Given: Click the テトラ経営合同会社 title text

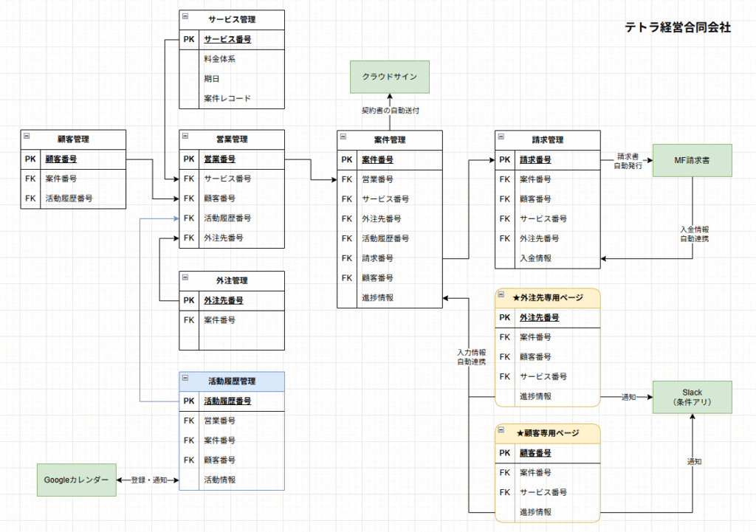Looking at the screenshot, I should pos(677,27).
